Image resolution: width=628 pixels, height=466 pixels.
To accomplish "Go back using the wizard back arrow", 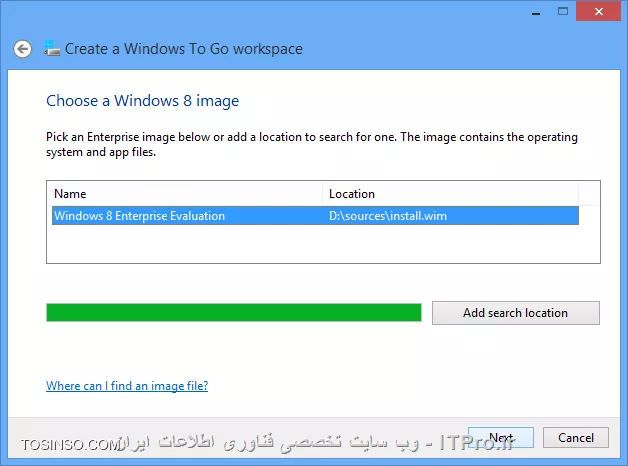I will pos(22,49).
